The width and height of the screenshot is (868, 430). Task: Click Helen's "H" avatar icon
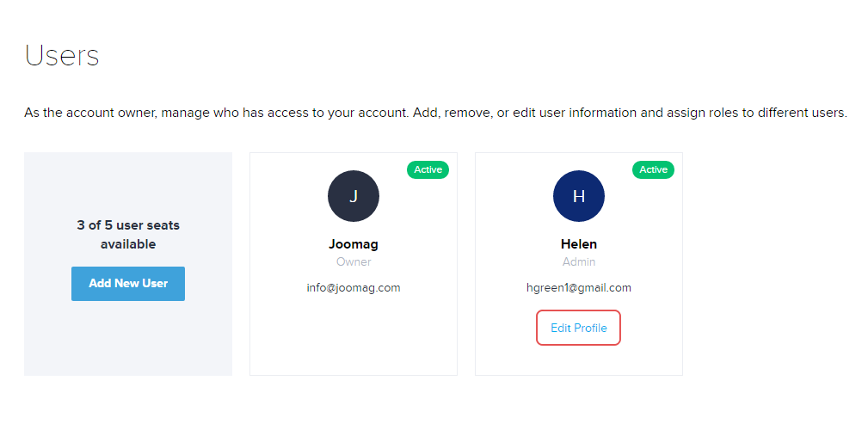(578, 196)
